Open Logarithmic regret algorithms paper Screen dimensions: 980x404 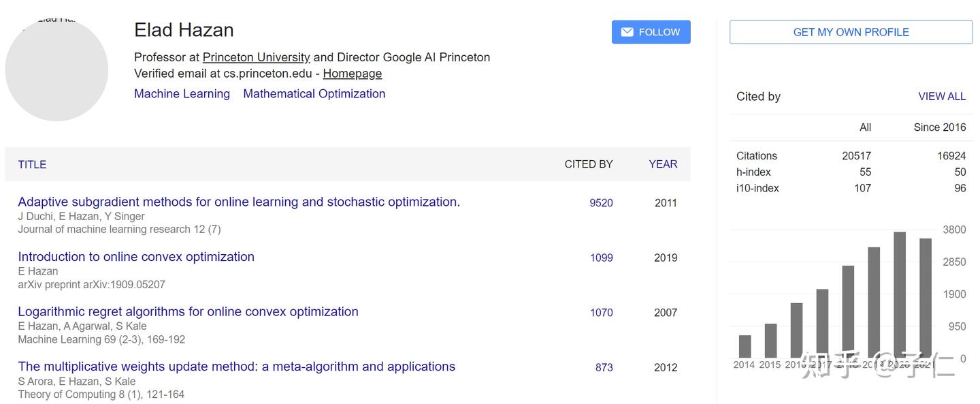coord(188,311)
